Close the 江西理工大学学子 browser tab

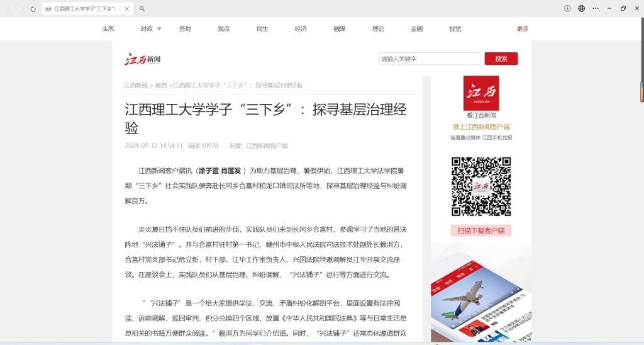[126, 9]
